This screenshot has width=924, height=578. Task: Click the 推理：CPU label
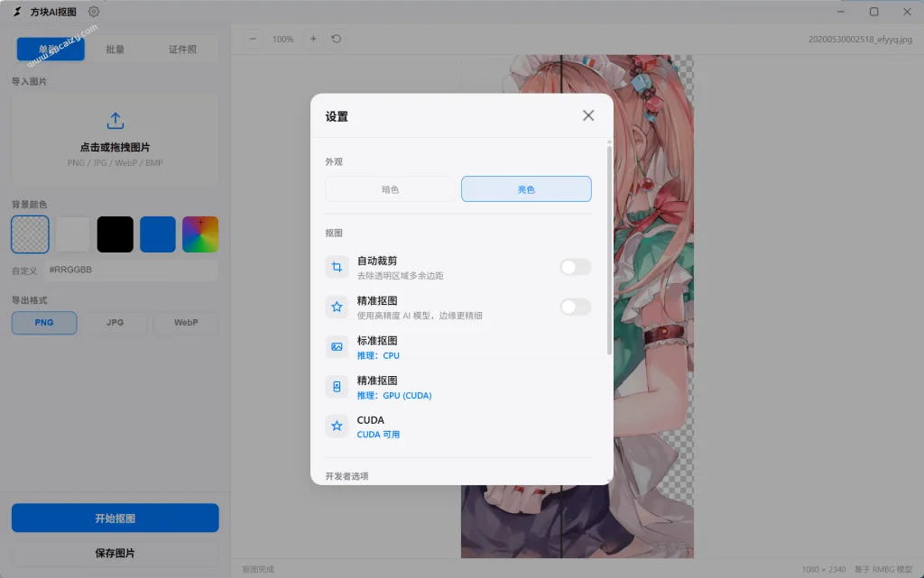(378, 355)
